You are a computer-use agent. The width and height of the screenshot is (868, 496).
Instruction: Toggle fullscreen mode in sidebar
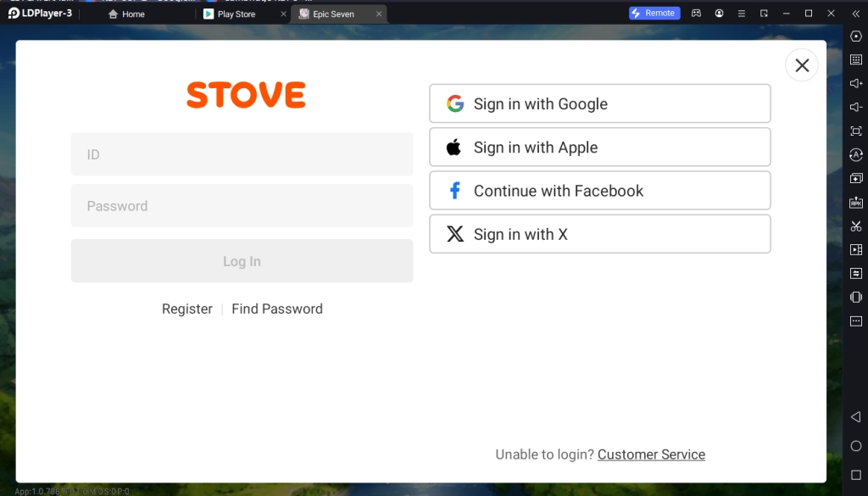coord(856,131)
